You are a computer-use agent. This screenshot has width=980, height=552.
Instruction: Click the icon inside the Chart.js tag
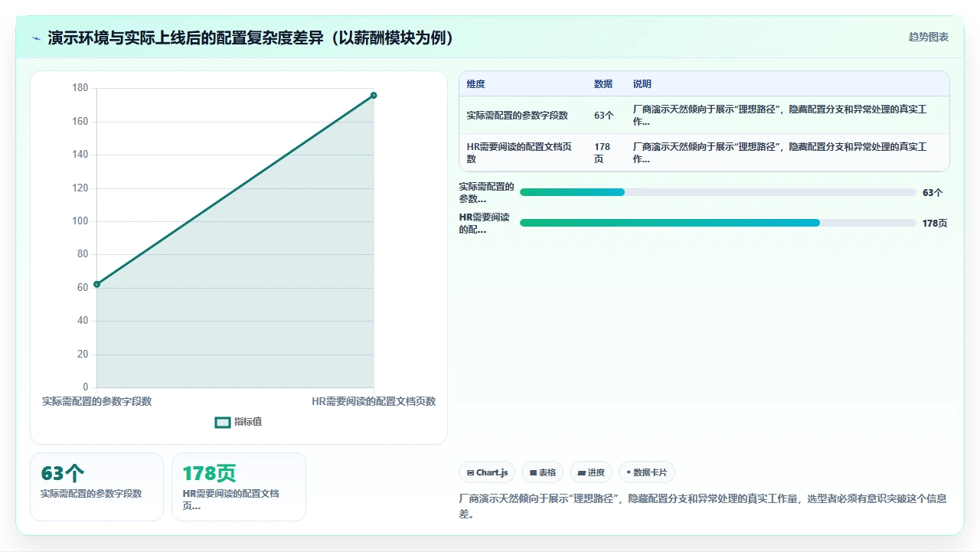[470, 473]
